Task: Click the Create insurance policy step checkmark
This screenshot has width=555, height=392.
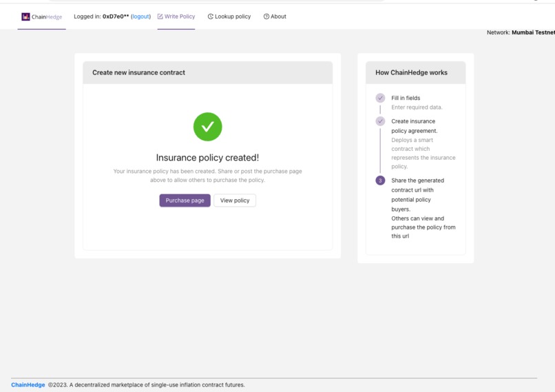Action: coord(380,121)
